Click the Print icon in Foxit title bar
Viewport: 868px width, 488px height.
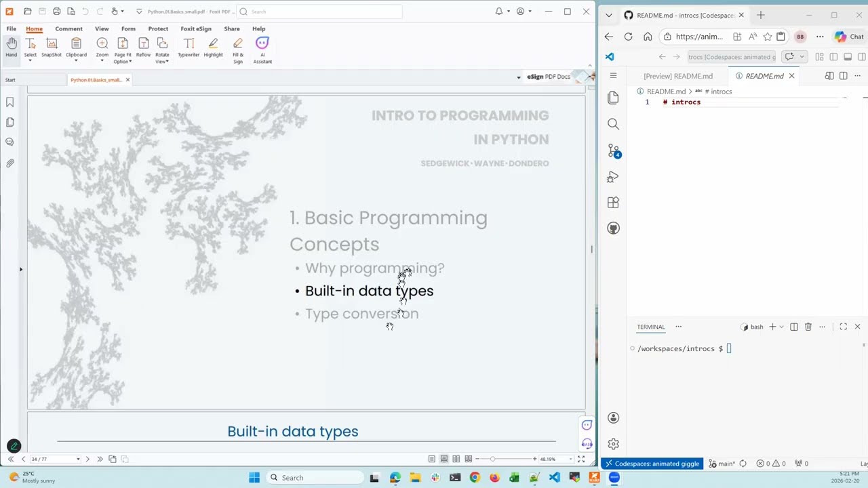[x=56, y=12]
